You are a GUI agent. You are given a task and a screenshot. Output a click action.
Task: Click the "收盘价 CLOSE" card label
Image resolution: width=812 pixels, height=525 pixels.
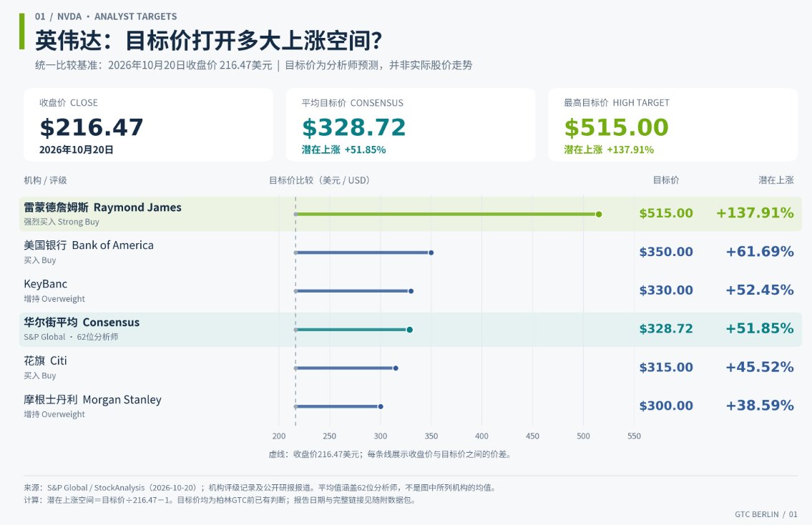point(69,102)
